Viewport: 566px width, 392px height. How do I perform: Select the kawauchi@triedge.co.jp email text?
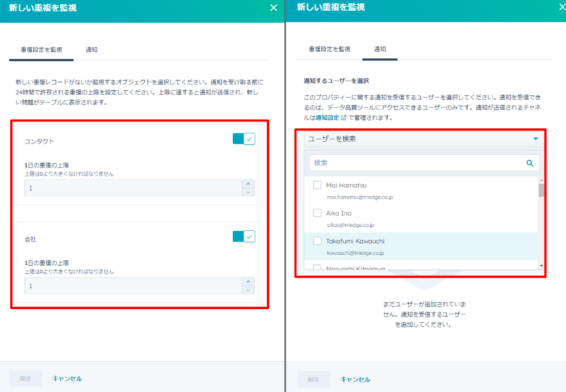[355, 253]
